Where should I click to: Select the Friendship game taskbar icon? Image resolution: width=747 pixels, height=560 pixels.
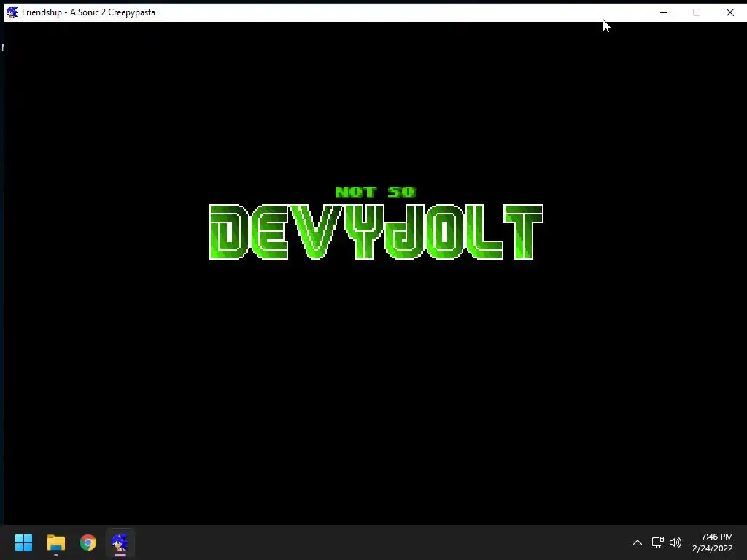pyautogui.click(x=120, y=542)
